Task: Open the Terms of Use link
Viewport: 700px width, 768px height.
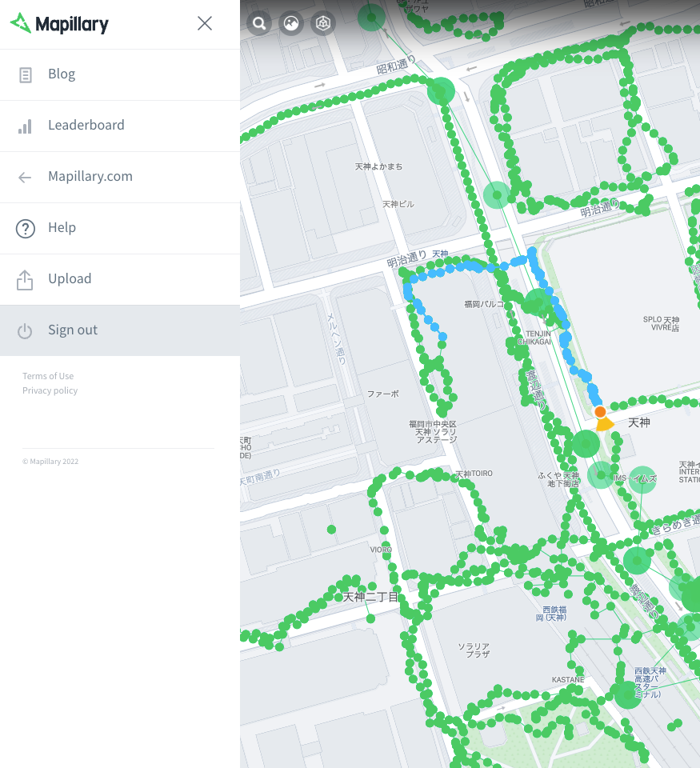Action: (x=48, y=376)
